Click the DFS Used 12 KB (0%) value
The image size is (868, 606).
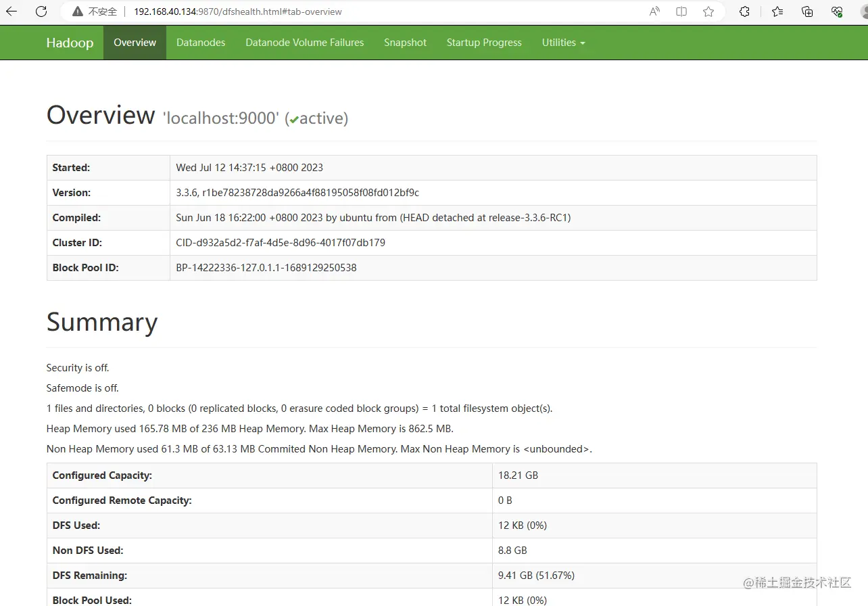coord(523,526)
